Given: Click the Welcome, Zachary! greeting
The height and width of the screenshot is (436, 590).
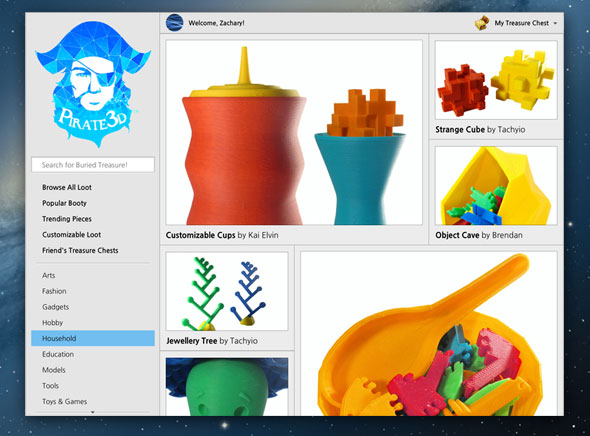Looking at the screenshot, I should [x=216, y=23].
